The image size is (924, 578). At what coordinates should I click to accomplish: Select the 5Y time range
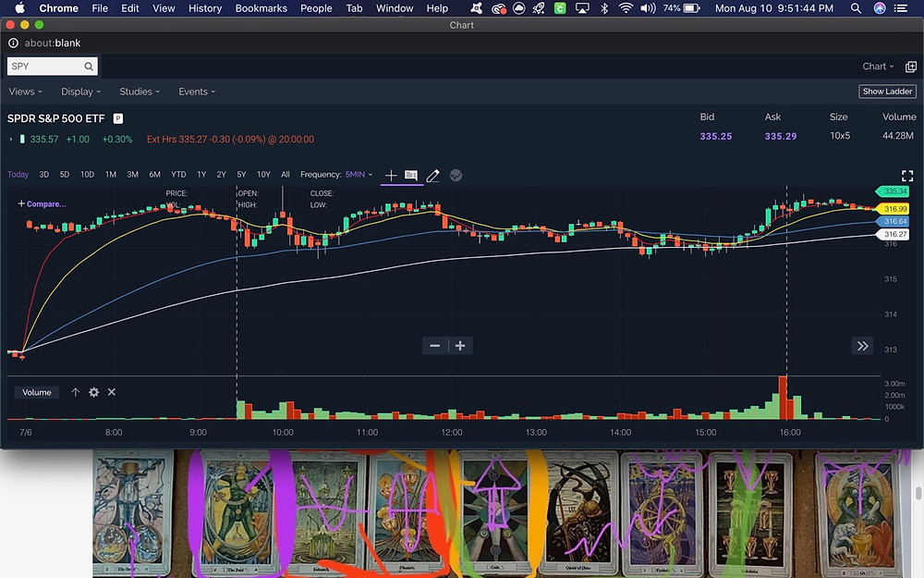pos(241,175)
